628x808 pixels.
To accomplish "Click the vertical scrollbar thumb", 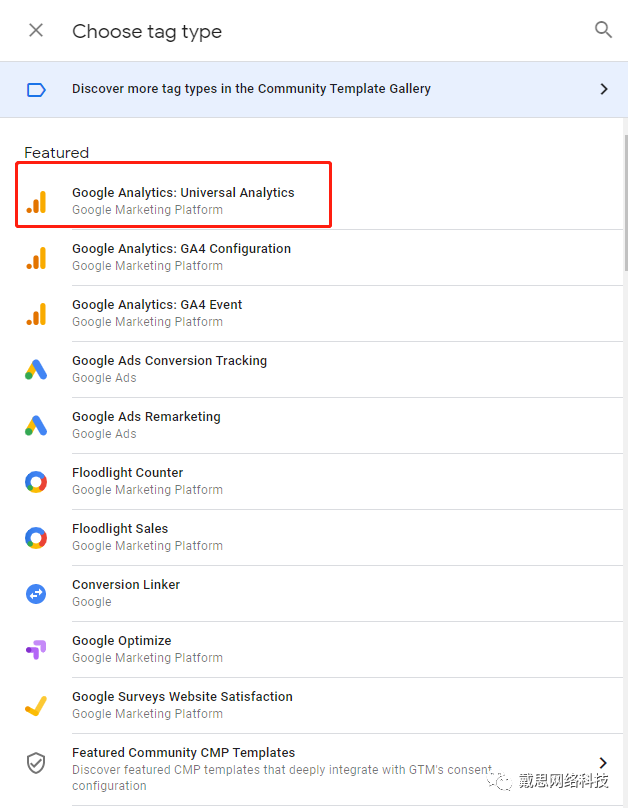I will [626, 203].
